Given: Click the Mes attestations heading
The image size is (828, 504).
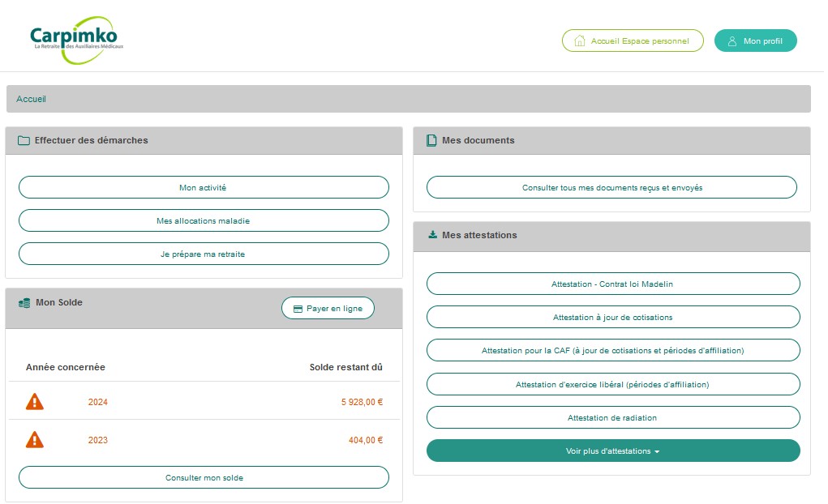Looking at the screenshot, I should click(x=479, y=235).
